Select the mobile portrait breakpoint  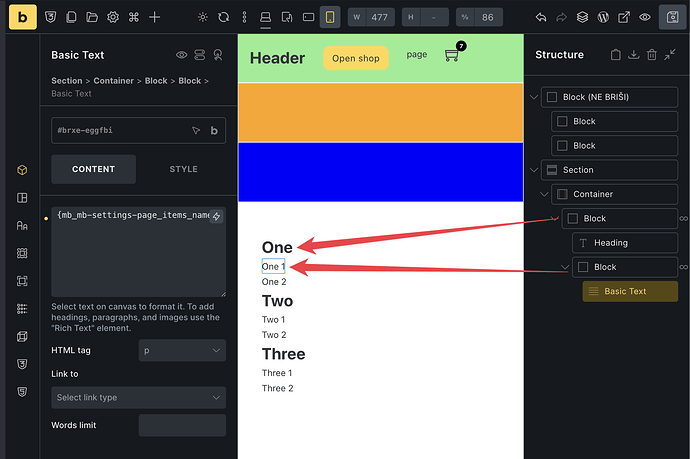[330, 17]
